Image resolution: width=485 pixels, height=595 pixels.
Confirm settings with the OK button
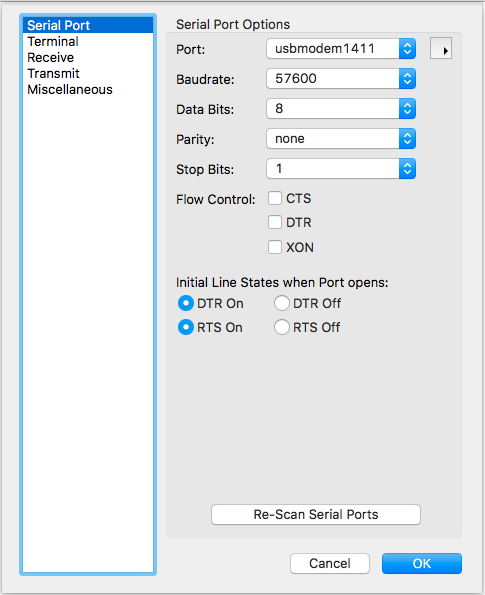pyautogui.click(x=422, y=564)
